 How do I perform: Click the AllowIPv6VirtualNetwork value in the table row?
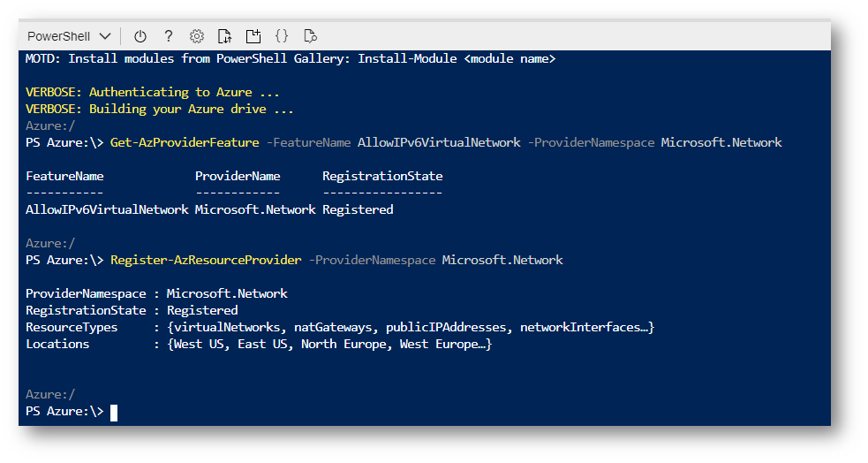point(107,210)
